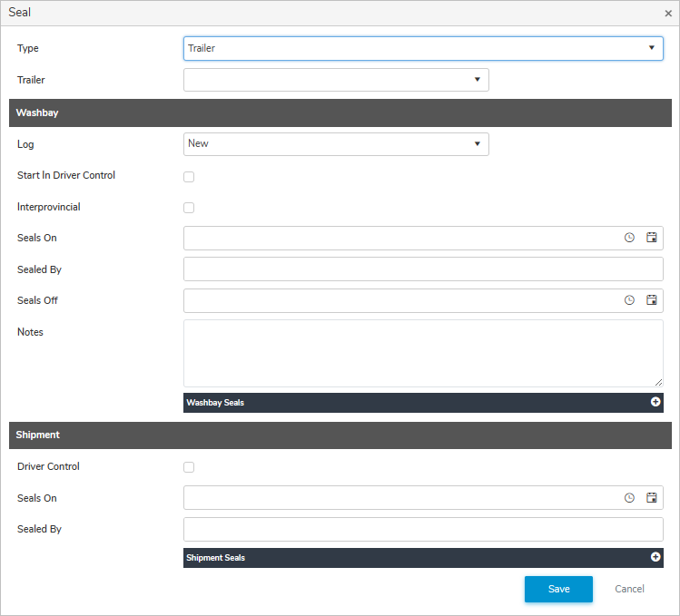The width and height of the screenshot is (680, 616).
Task: Click the Shipment section header
Action: point(340,435)
